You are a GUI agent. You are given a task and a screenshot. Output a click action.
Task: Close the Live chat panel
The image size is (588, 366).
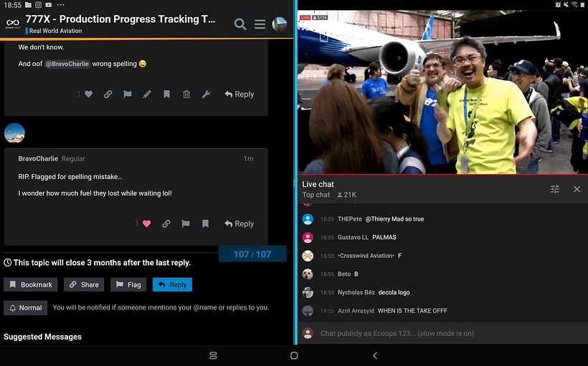pos(577,189)
